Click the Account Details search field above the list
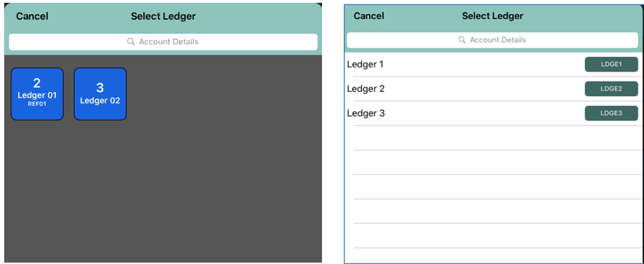Screen dimensions: 644x264 (492, 40)
